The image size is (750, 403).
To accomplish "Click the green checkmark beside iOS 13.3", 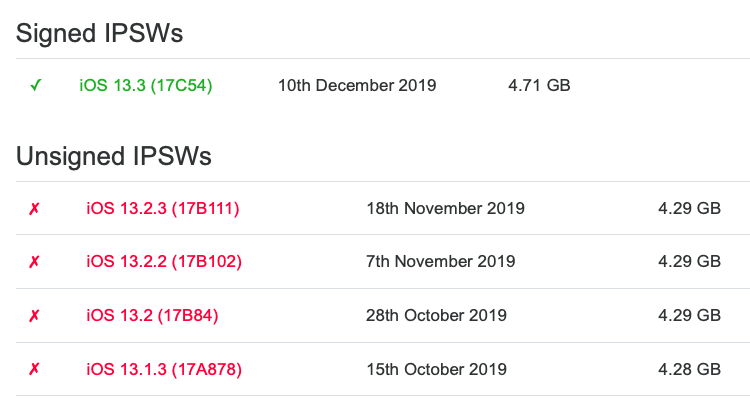I will 35,85.
